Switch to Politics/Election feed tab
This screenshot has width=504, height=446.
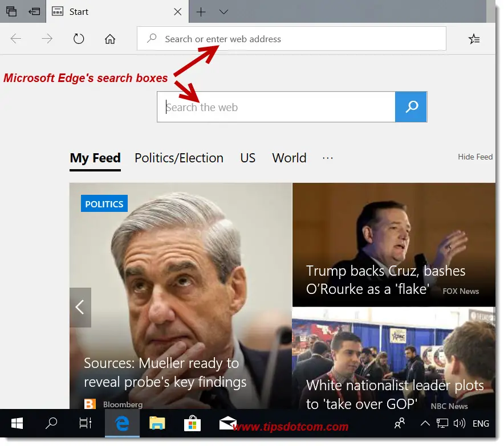click(x=178, y=158)
